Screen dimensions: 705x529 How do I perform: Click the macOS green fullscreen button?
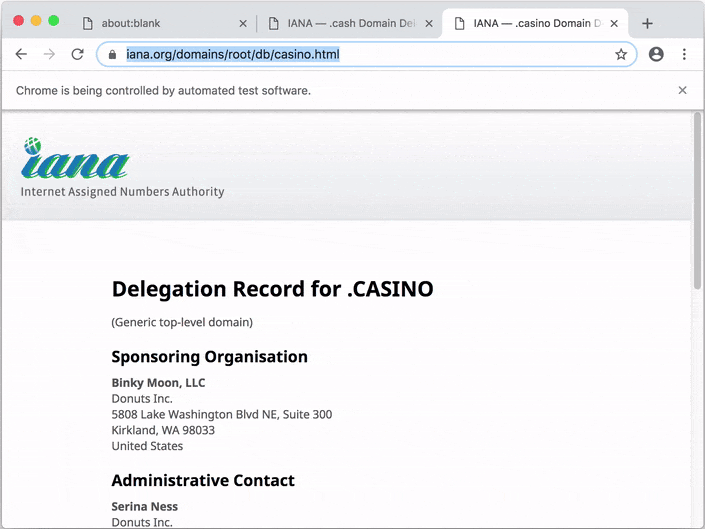click(54, 21)
